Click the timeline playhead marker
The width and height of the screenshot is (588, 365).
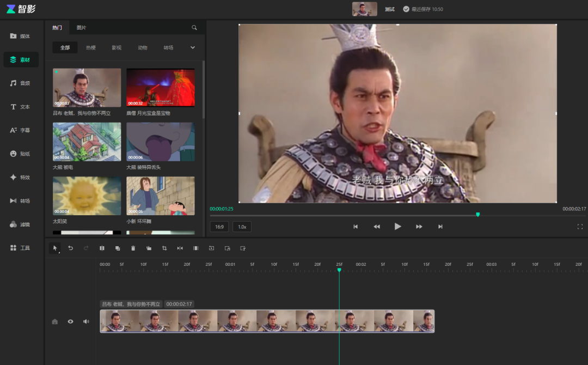coord(339,270)
